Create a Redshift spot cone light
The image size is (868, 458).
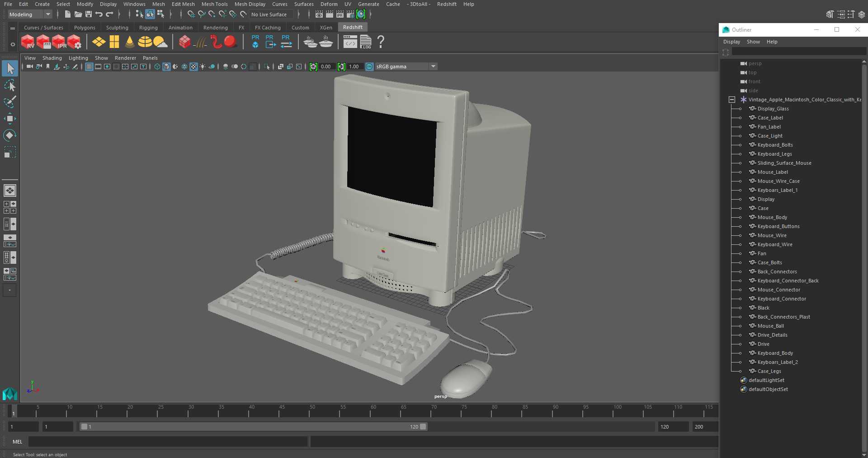[130, 42]
